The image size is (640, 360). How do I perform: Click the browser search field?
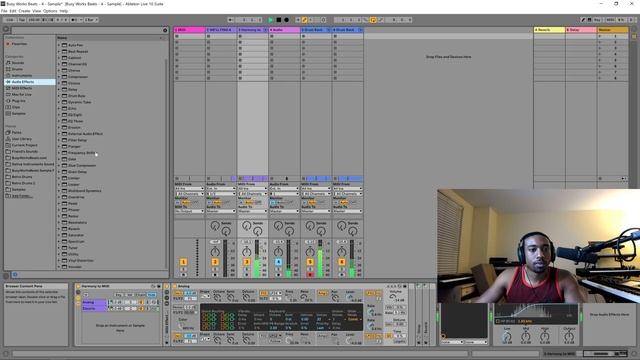87,30
